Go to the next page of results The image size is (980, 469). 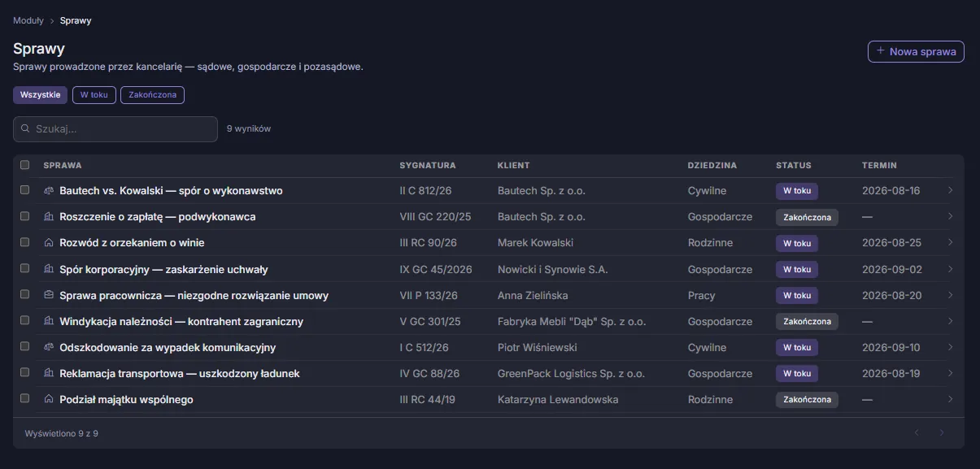click(x=942, y=433)
